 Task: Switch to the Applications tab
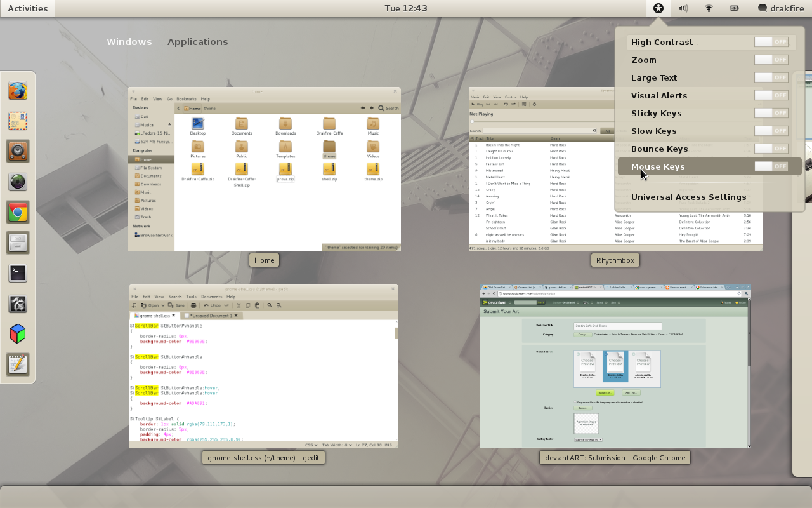pyautogui.click(x=197, y=42)
